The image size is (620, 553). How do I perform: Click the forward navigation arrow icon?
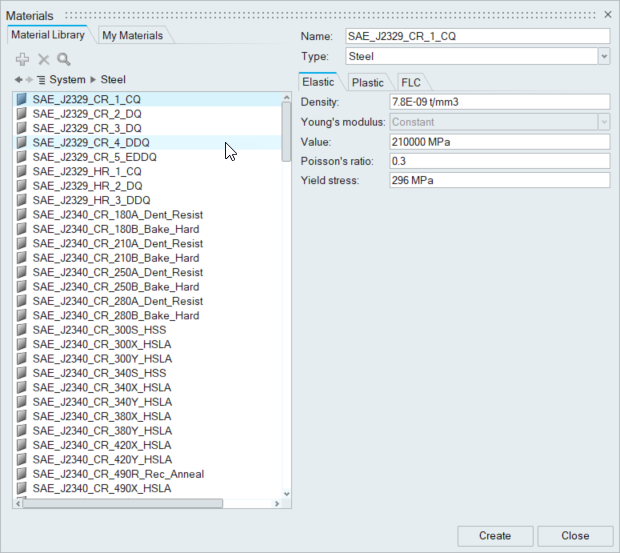(29, 79)
